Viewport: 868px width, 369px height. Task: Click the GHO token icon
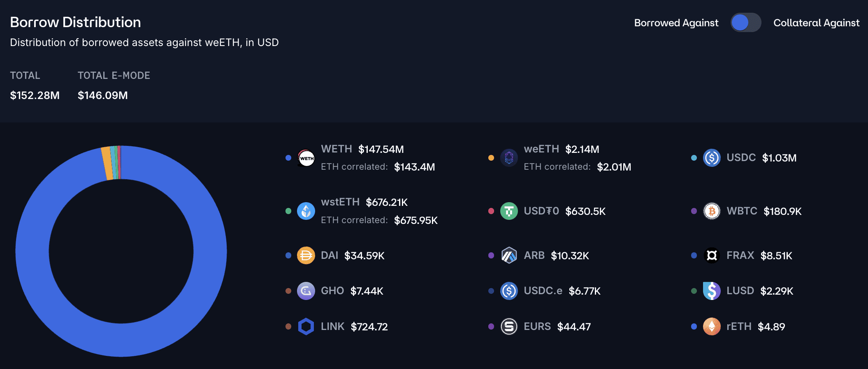(x=306, y=291)
